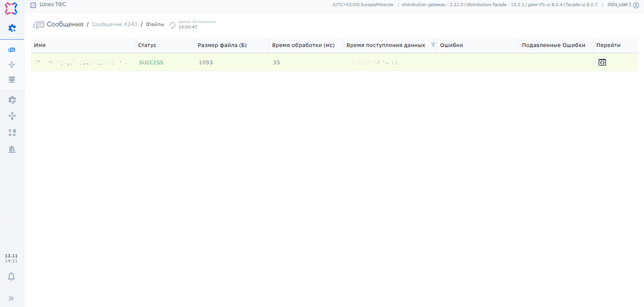Click the server rack icon in sidebar
The width and height of the screenshot is (644, 307).
click(x=12, y=80)
